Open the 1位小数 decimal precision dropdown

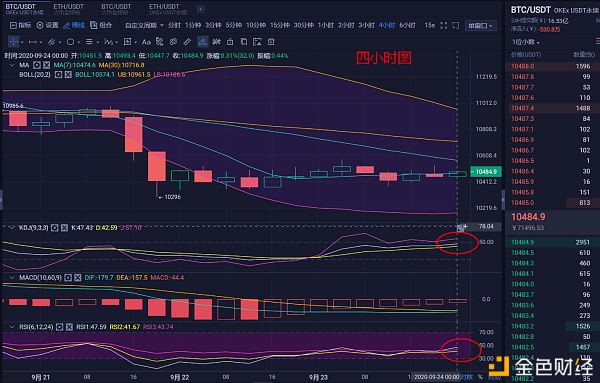[526, 42]
